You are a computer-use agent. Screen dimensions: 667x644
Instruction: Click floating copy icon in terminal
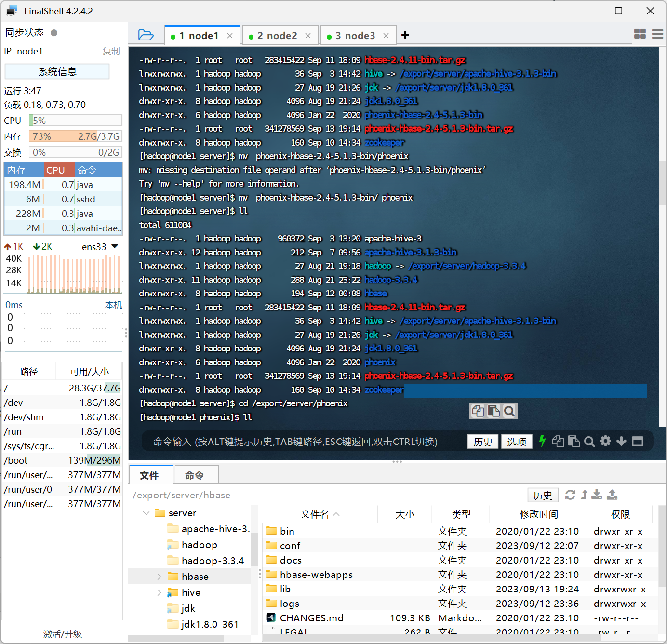[478, 411]
